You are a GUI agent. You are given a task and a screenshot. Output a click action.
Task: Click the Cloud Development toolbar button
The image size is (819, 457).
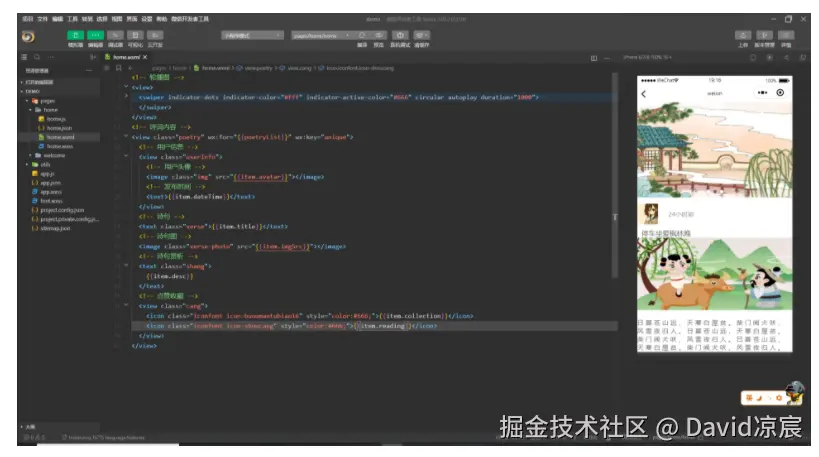click(155, 35)
